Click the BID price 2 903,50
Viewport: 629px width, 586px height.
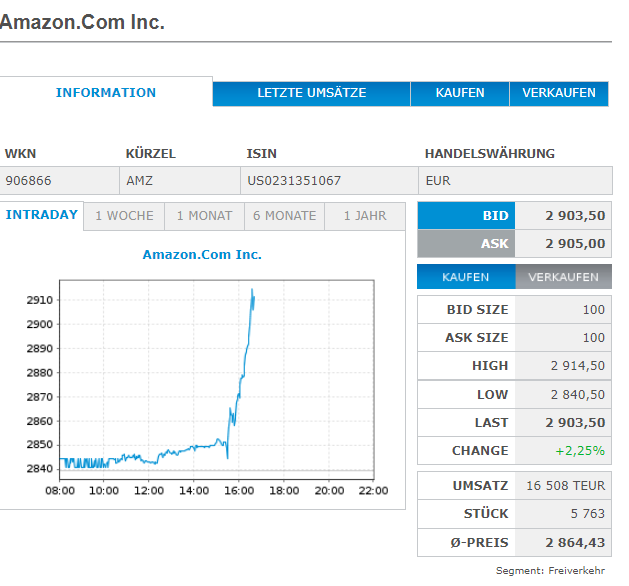[x=575, y=216]
